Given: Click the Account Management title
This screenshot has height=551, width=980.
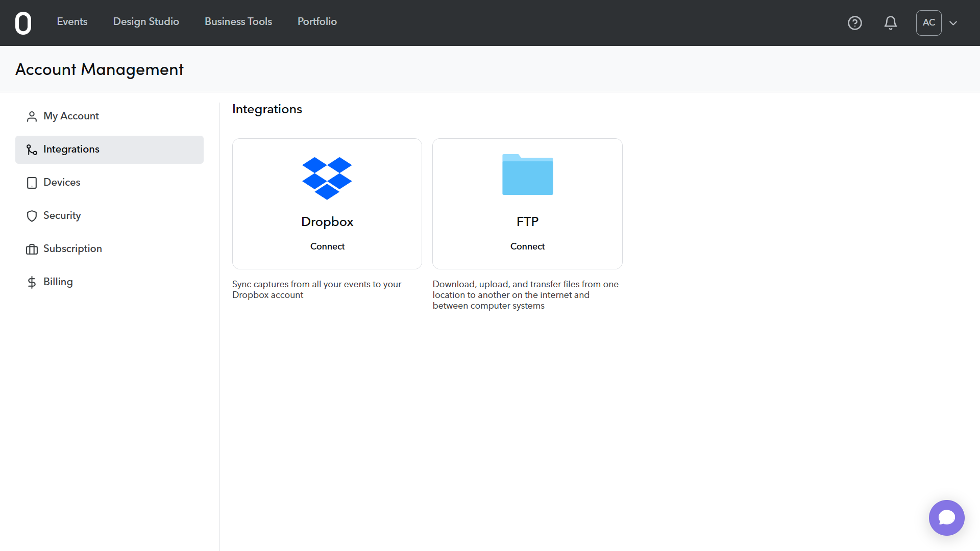Looking at the screenshot, I should click(x=100, y=69).
